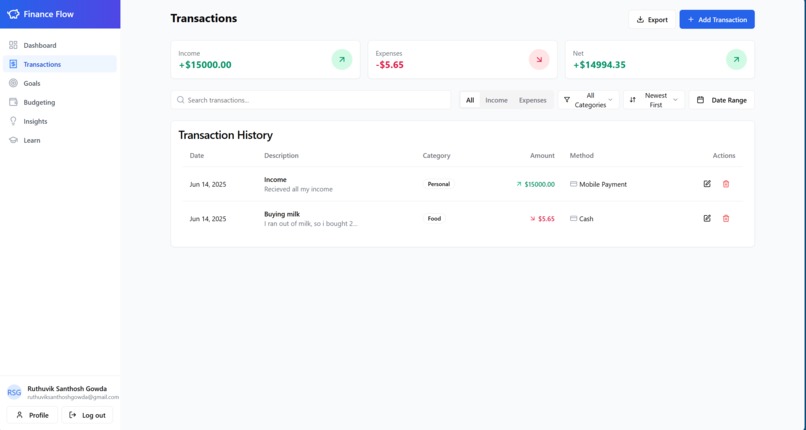Click the download icon on Export
806x430 pixels.
640,20
